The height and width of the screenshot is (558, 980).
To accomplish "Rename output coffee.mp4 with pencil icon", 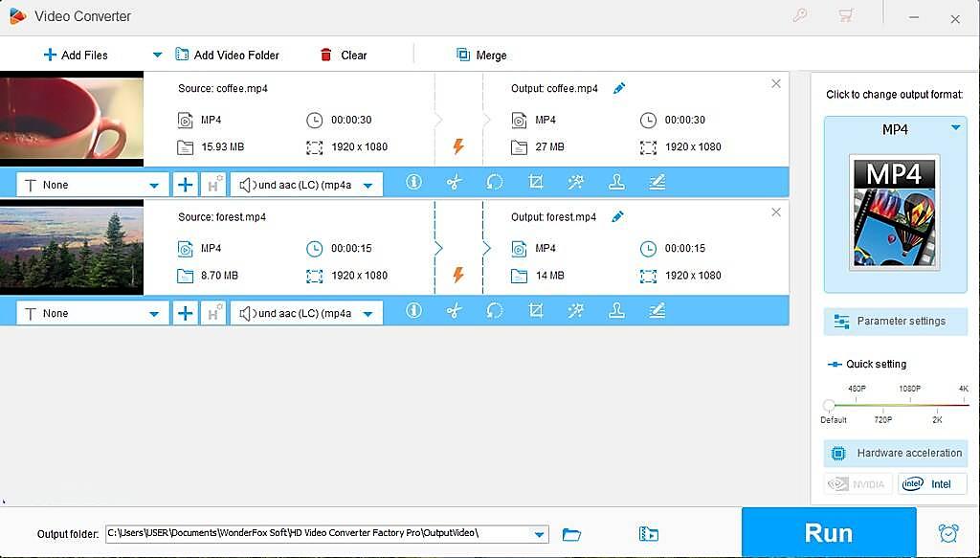I will (x=619, y=88).
